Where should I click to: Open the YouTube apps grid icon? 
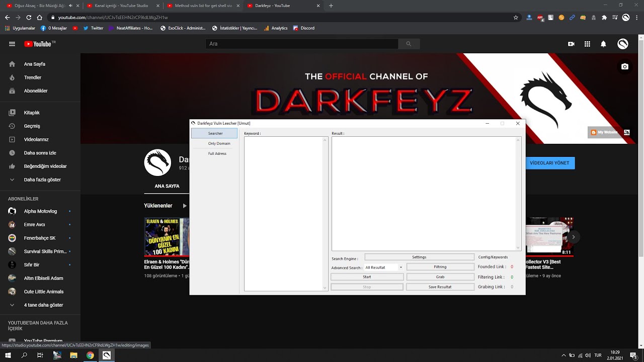coord(587,44)
